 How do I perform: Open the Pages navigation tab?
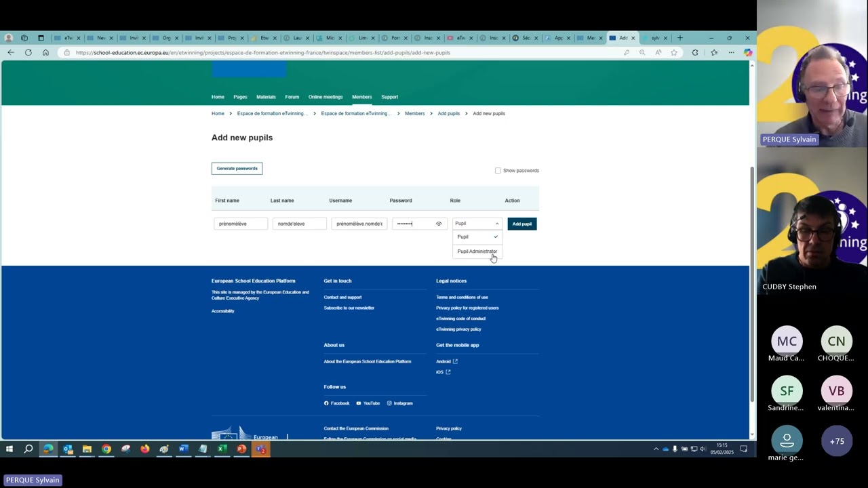coord(240,97)
